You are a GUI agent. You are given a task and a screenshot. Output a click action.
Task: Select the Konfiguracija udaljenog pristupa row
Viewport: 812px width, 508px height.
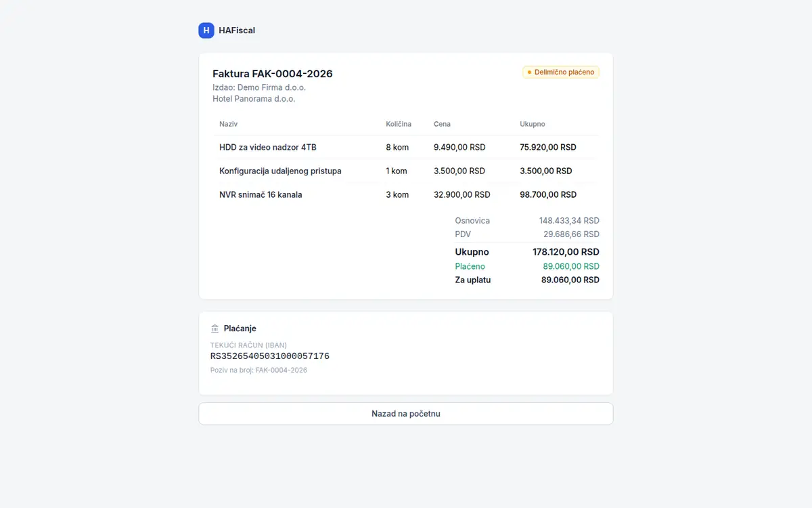[x=406, y=171]
